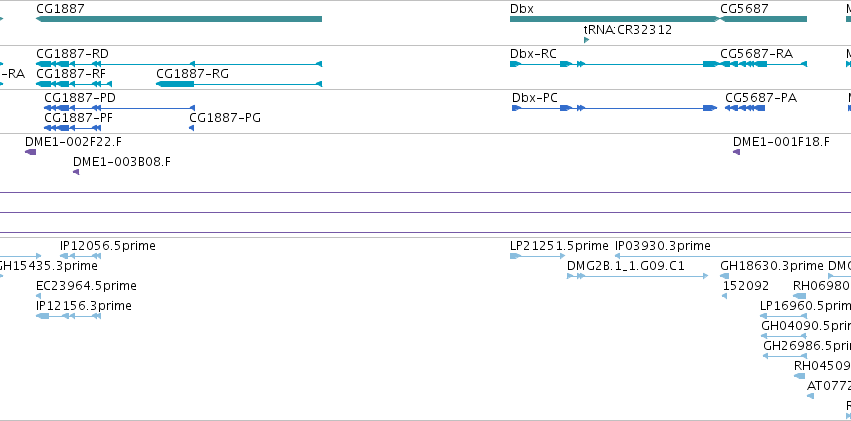The width and height of the screenshot is (851, 421).
Task: Select the Dbx-PC coding sequence glyph
Action: (x=614, y=108)
